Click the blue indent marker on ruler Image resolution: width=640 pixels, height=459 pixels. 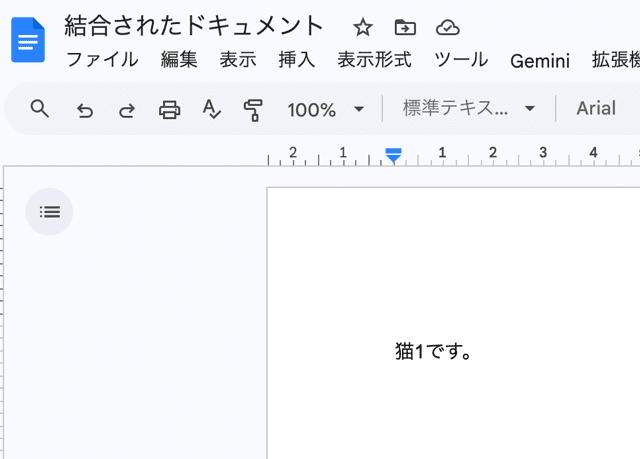click(393, 155)
